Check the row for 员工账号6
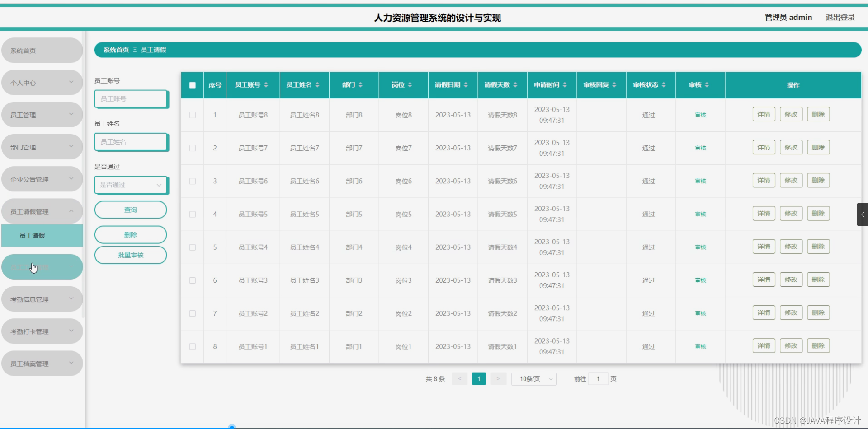This screenshot has height=429, width=868. (x=193, y=181)
